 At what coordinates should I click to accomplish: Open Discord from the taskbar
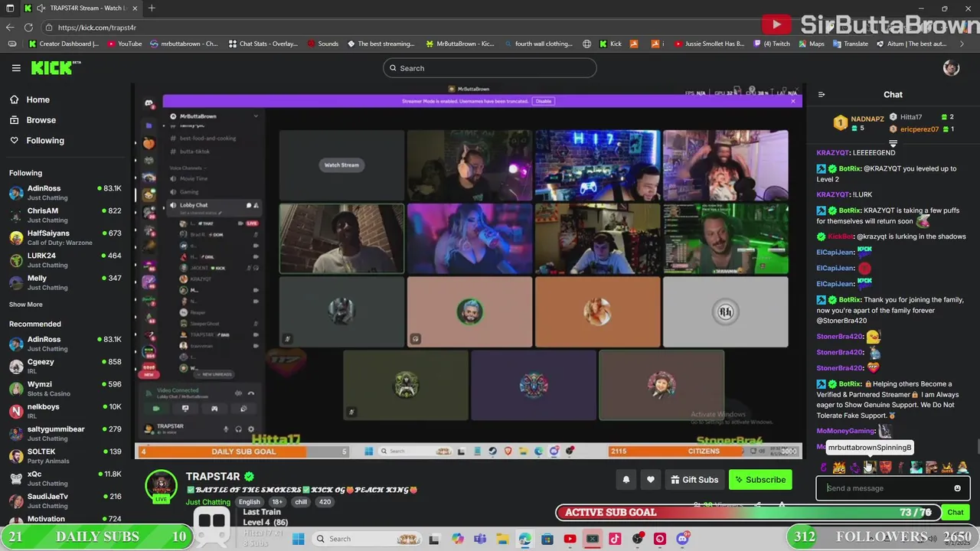coord(682,539)
